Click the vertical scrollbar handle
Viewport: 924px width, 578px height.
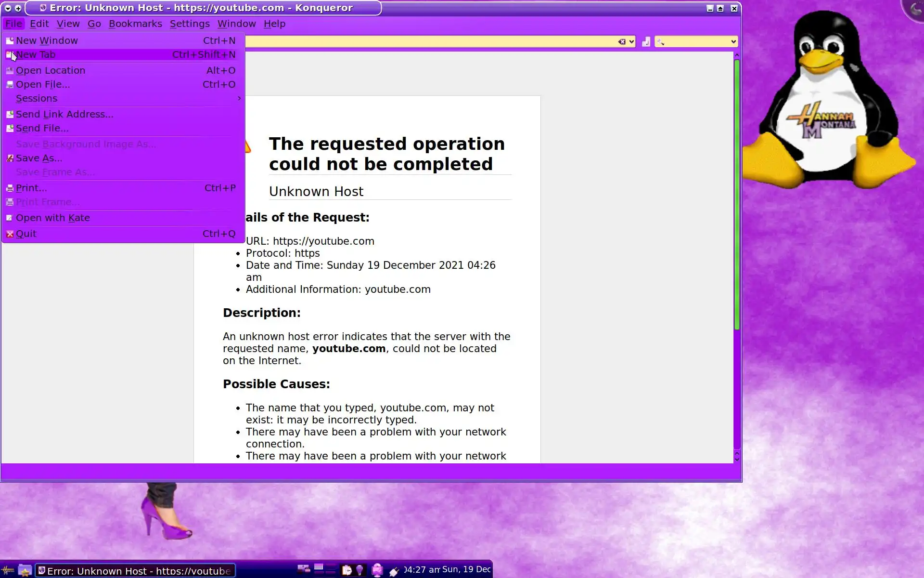pos(736,193)
